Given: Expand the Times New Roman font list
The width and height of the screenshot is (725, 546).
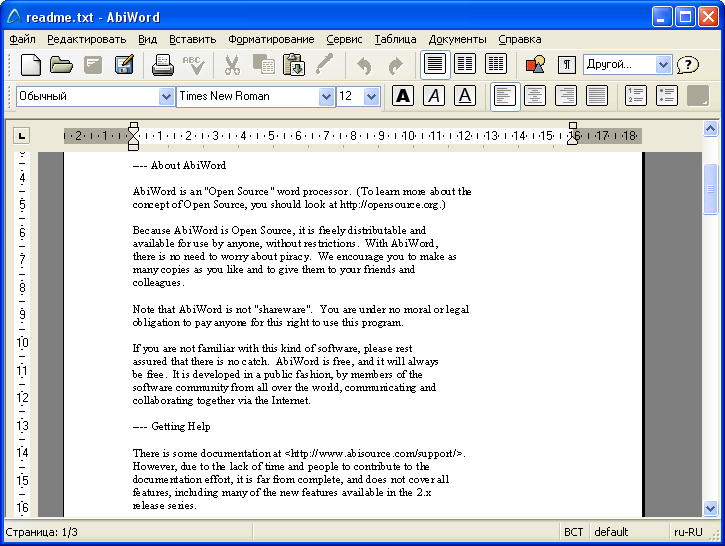Looking at the screenshot, I should click(326, 97).
